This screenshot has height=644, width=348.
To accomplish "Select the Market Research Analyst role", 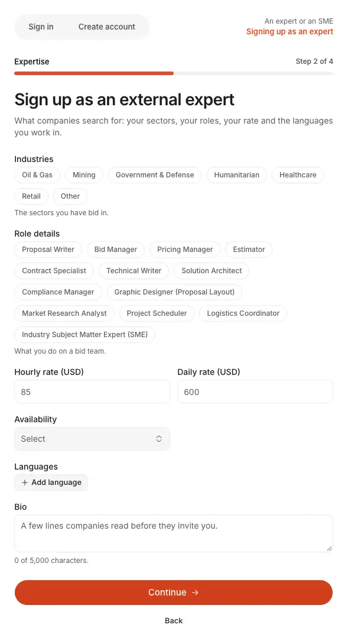I will 64,313.
